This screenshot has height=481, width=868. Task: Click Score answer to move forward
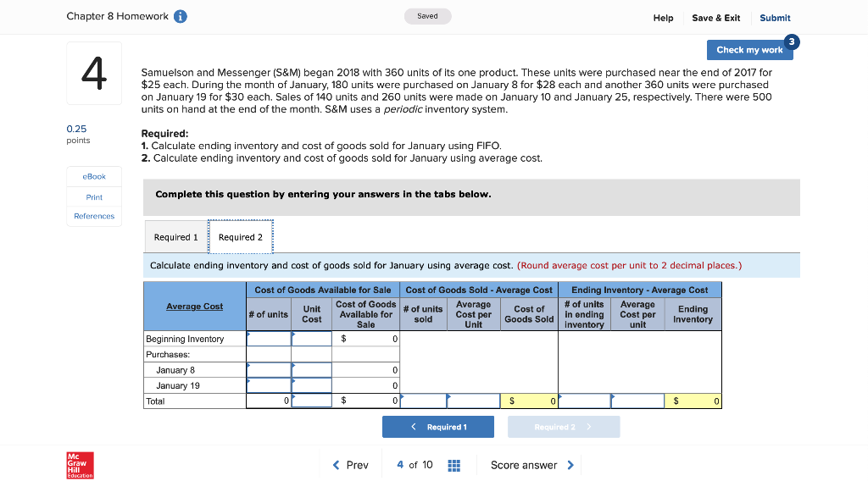[x=532, y=466]
